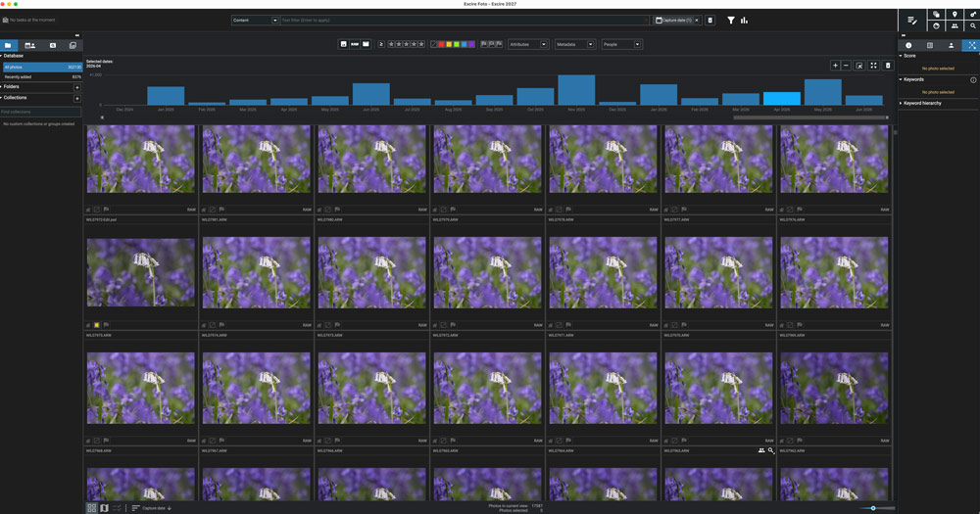Open the People dropdown

[621, 44]
